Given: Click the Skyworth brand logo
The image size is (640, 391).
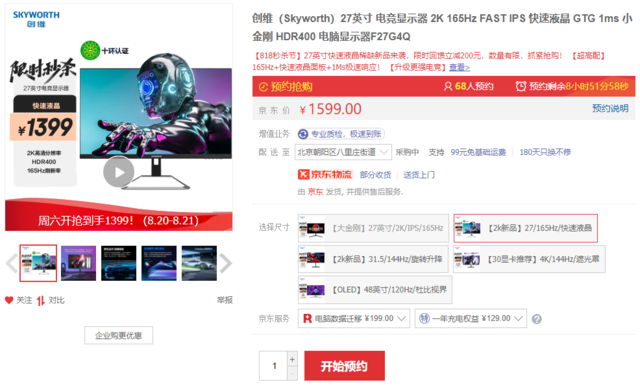Looking at the screenshot, I should 36,19.
